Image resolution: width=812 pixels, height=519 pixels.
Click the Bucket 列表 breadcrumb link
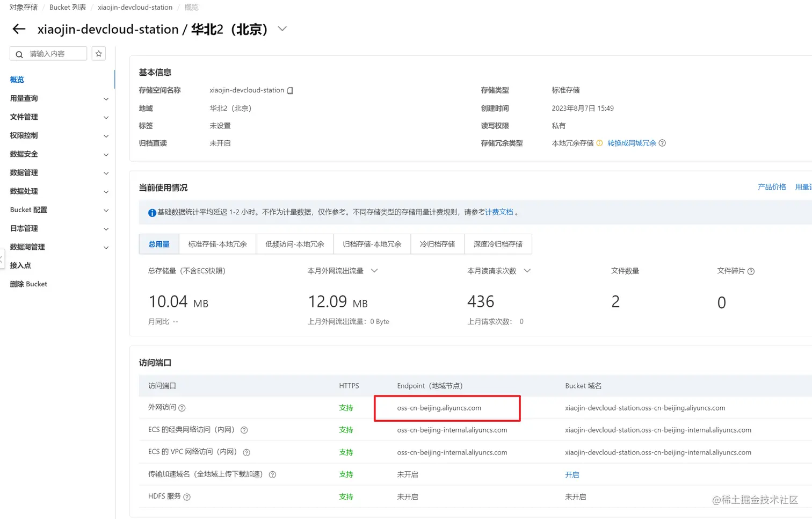tap(68, 8)
